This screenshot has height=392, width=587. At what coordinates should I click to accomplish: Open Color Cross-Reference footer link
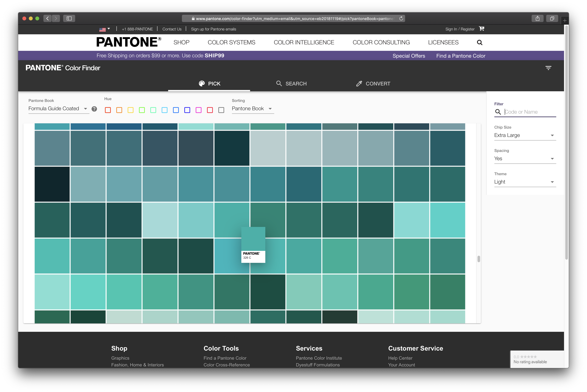tap(226, 365)
